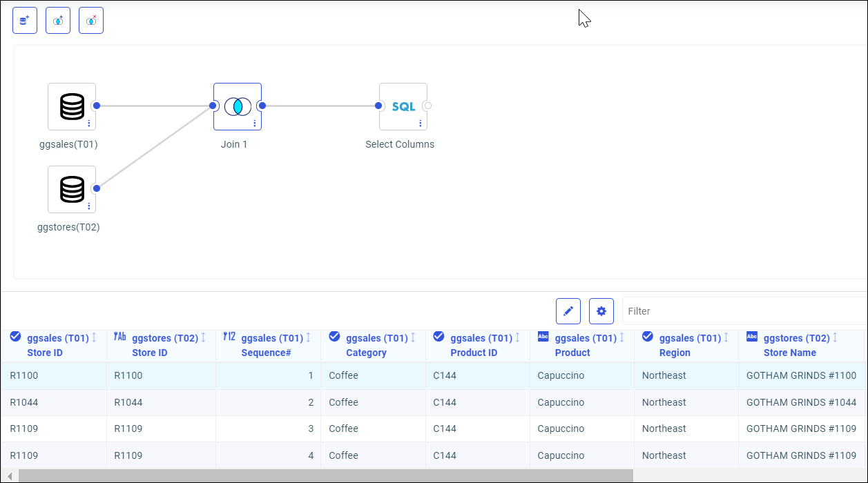868x483 pixels.
Task: Click the pencil edit button above the table
Action: [568, 311]
